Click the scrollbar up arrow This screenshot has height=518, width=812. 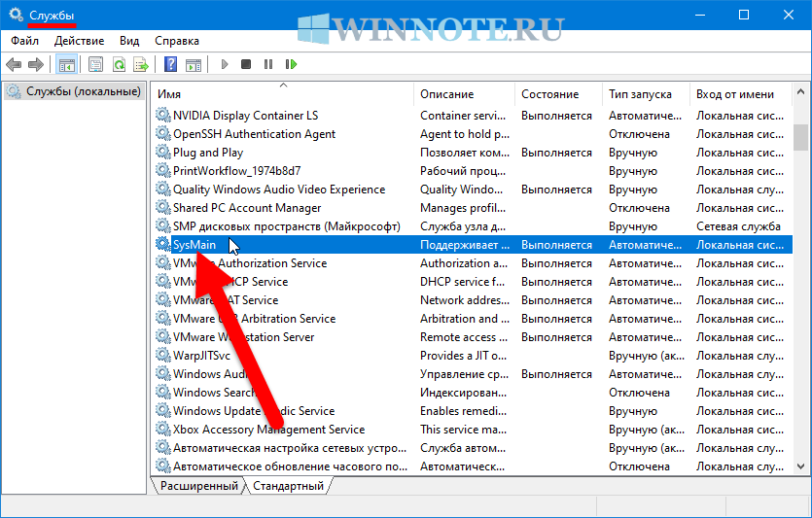click(x=800, y=90)
